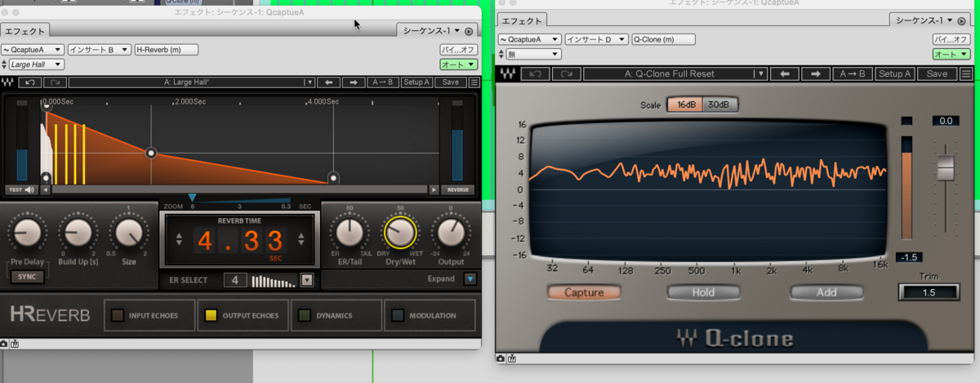Click the round icon beside シーケンス-1 in Q-Clone window
The image size is (980, 383).
tap(960, 20)
